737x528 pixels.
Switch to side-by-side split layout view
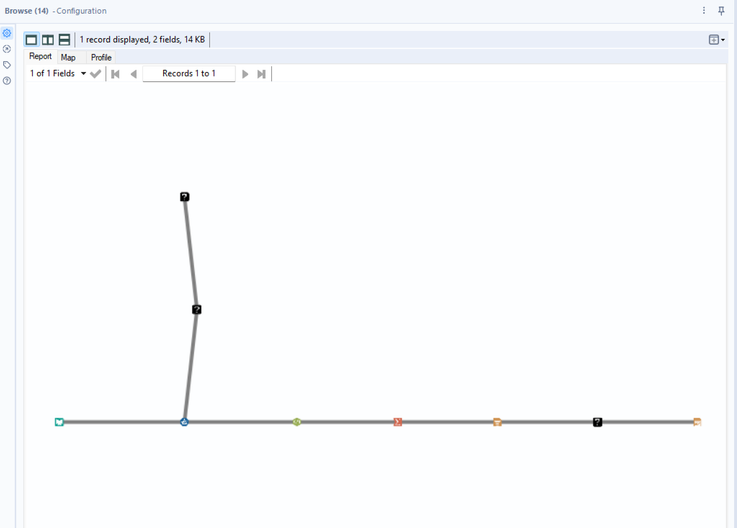(x=48, y=39)
